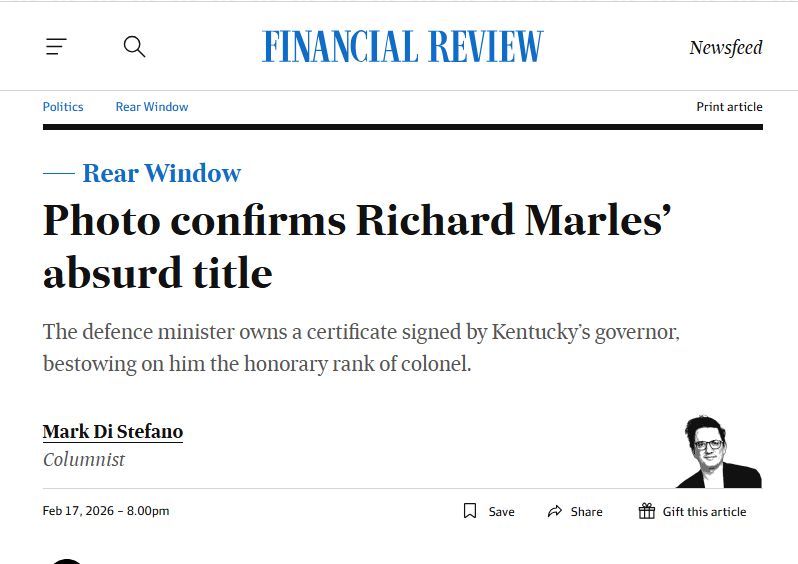Click the share arrow icon

(x=555, y=511)
